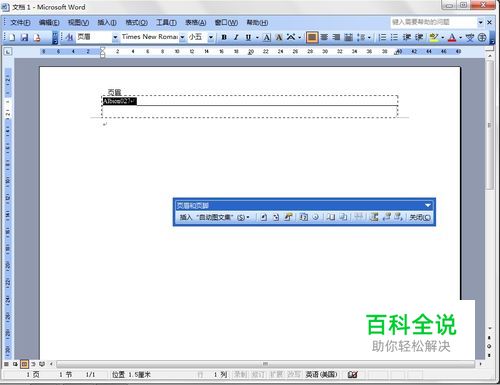Apply highlight color
500x385 pixels.
pyautogui.click(x=434, y=37)
